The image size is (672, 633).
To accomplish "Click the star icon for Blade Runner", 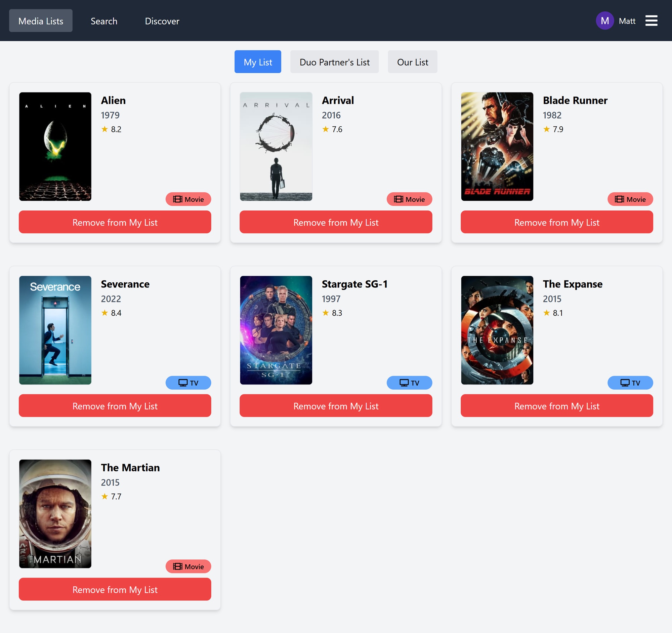I will [547, 129].
